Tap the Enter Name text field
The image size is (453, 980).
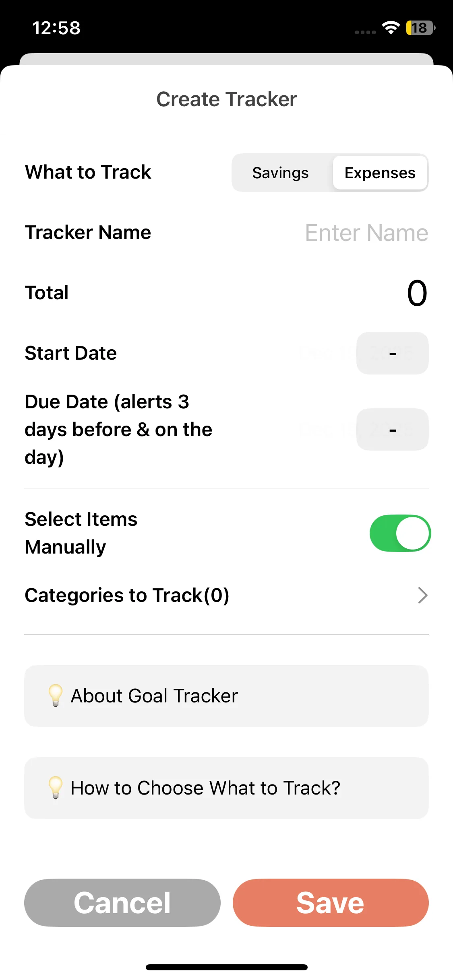(x=366, y=233)
